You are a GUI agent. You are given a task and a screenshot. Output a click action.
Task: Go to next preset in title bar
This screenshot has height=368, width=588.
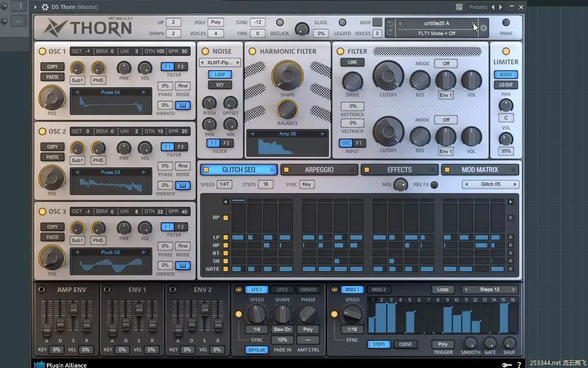500,7
